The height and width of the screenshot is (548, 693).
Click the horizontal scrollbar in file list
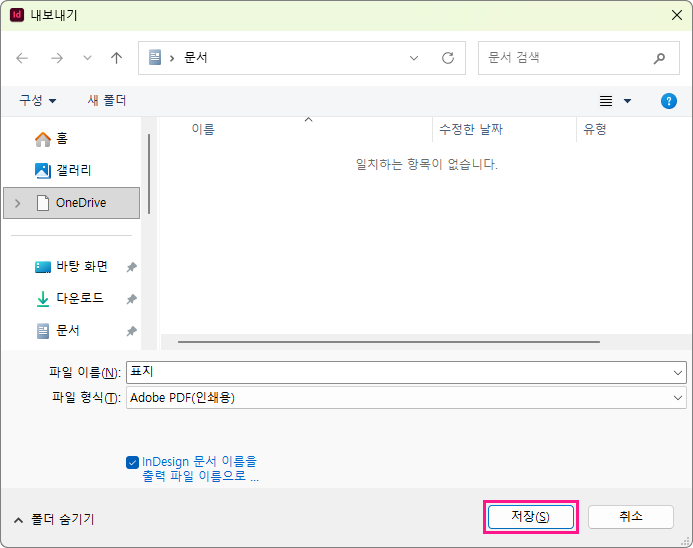(x=388, y=341)
